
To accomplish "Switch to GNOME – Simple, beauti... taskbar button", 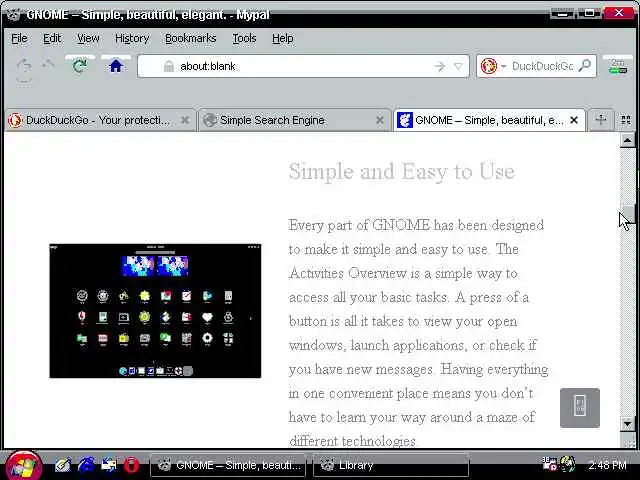I will pos(228,465).
